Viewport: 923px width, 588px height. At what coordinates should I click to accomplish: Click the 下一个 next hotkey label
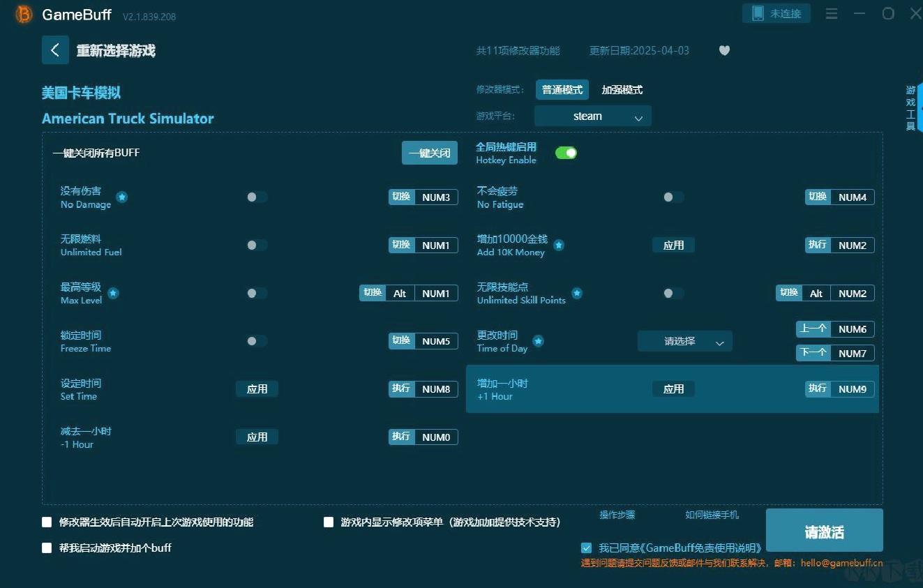pyautogui.click(x=813, y=353)
